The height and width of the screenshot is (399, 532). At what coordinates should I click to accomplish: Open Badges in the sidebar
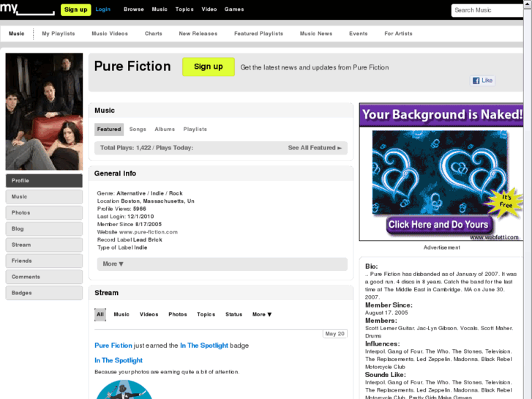click(x=44, y=293)
